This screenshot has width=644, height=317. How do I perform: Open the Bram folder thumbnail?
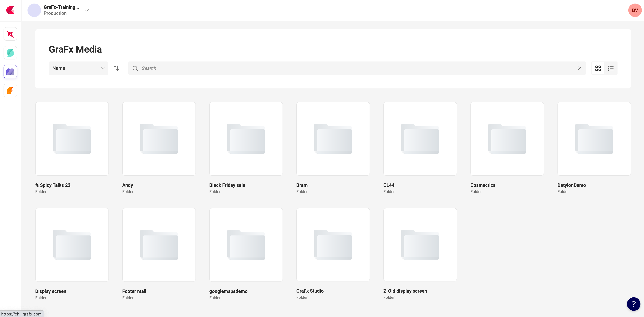(x=333, y=139)
